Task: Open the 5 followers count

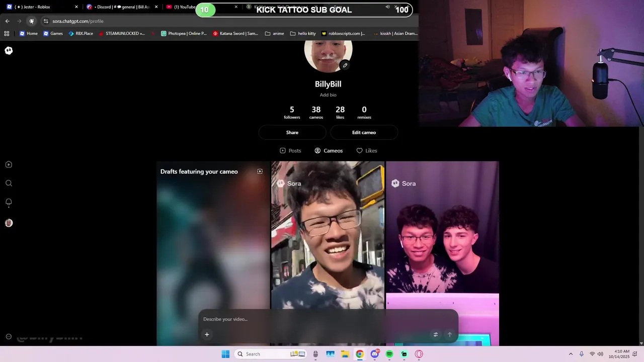Action: tap(292, 113)
